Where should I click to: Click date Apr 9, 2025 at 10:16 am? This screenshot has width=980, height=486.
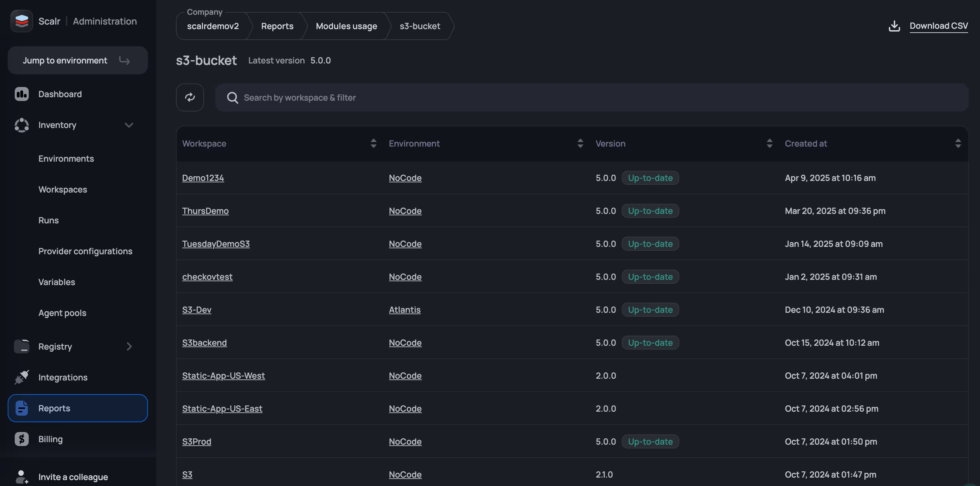[830, 178]
